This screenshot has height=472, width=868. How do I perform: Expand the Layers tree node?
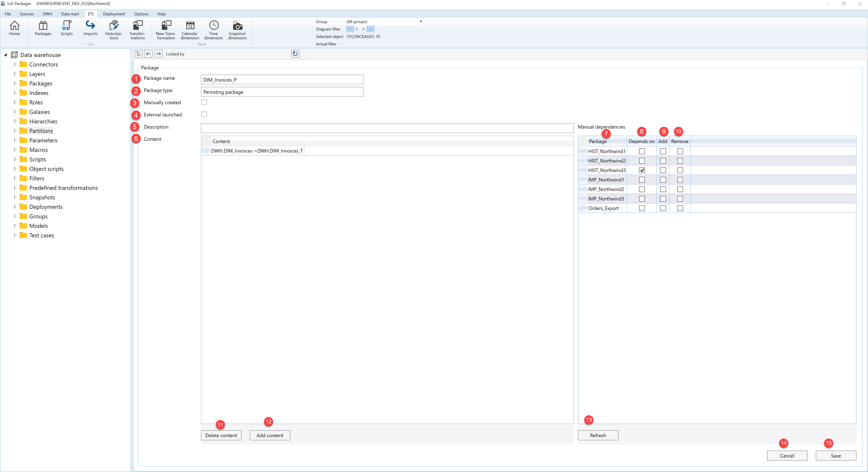15,74
